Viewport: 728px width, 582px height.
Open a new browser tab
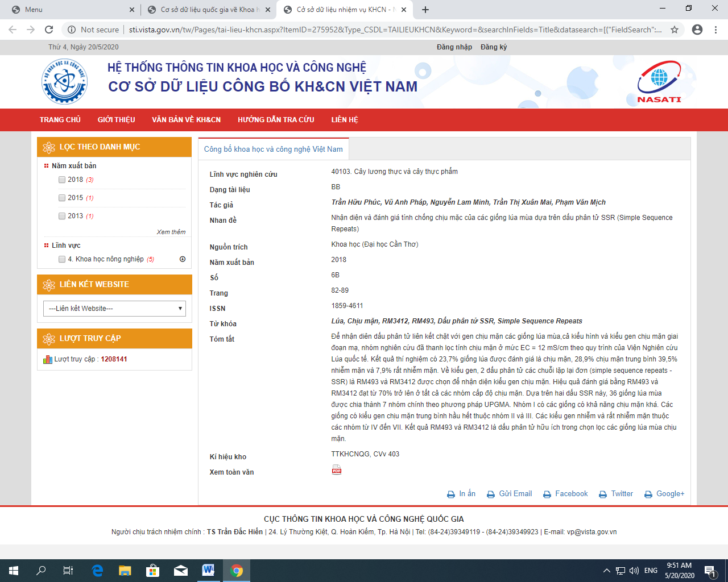(x=425, y=10)
